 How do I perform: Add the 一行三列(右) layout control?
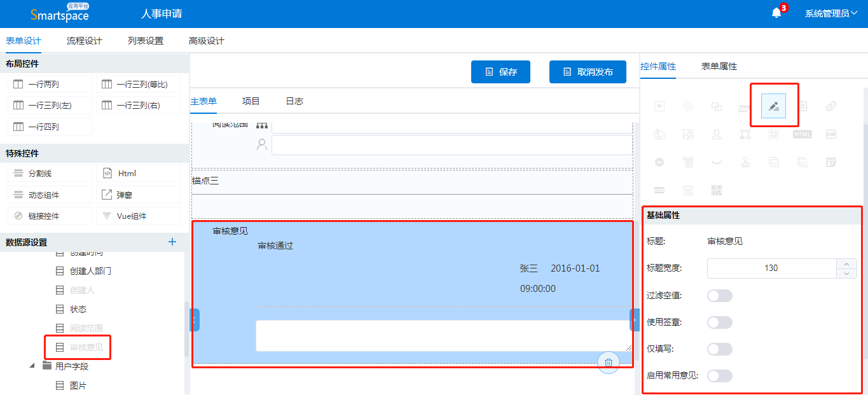138,105
